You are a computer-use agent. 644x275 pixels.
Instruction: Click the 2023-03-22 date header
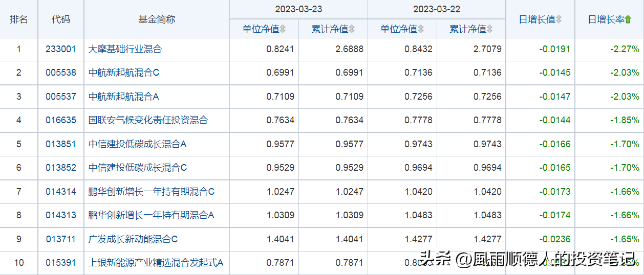pyautogui.click(x=437, y=9)
